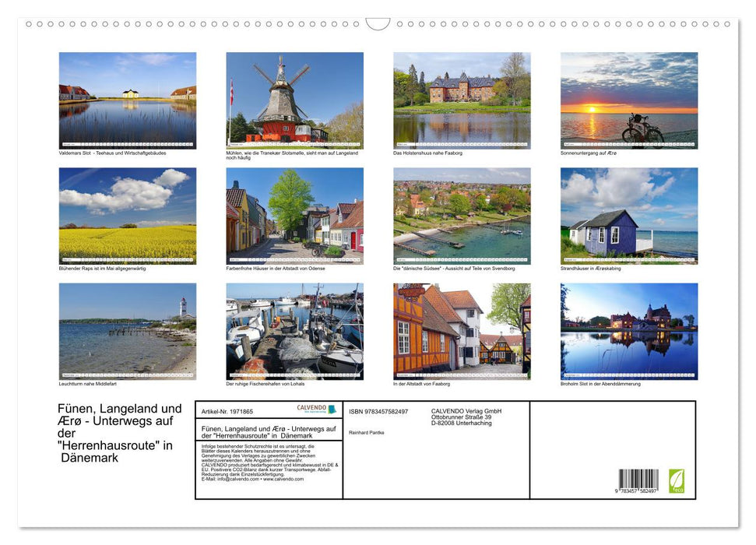756x545 pixels.
Task: Select the Holstenshuus nahe Faaborg photo
Action: pyautogui.click(x=462, y=99)
